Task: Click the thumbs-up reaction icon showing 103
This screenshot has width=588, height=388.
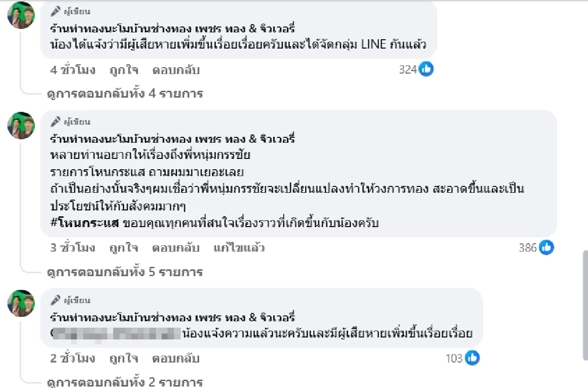Action: (x=471, y=359)
